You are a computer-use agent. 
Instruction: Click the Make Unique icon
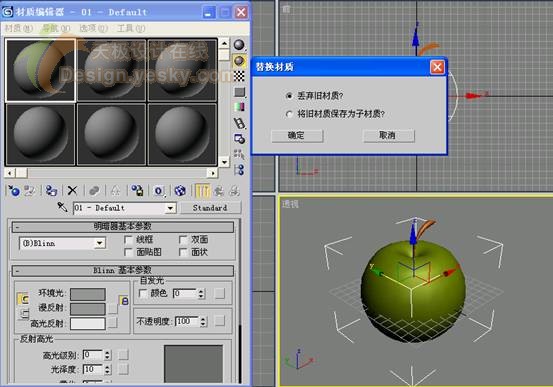click(x=115, y=191)
